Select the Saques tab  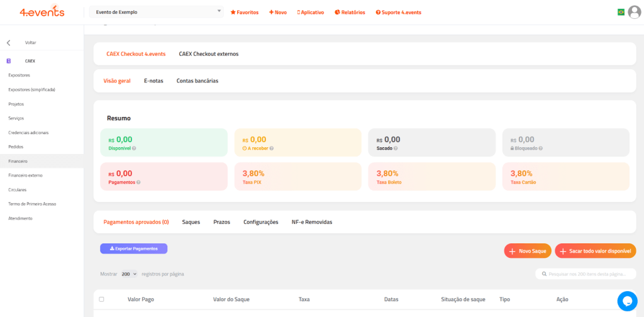191,222
